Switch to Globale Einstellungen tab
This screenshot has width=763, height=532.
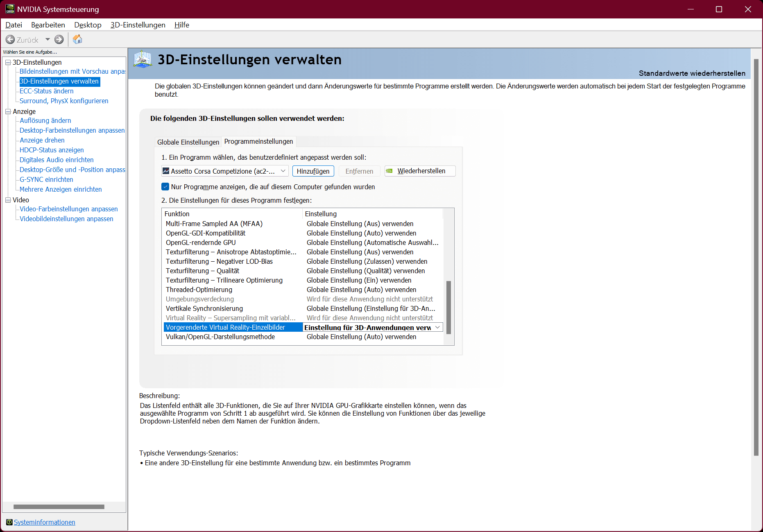tap(188, 142)
